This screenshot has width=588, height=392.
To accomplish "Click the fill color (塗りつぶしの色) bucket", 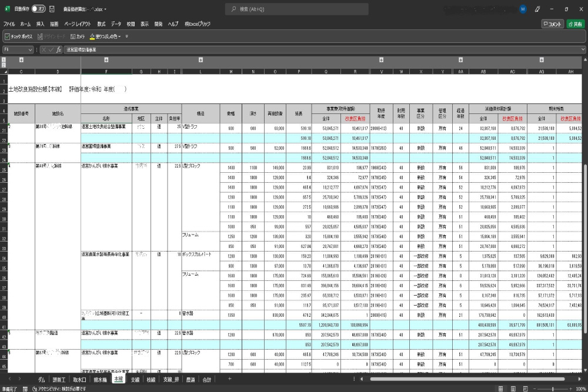I will tap(92, 36).
